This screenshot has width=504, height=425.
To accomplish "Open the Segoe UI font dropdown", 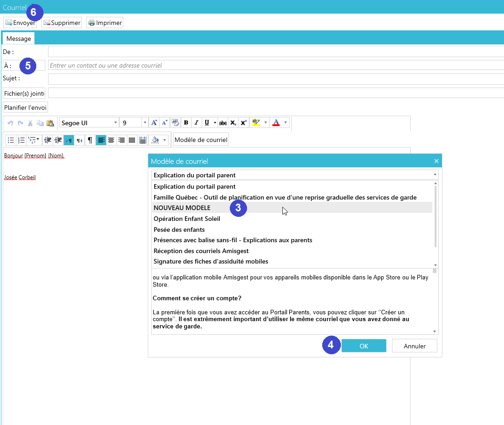I will click(89, 123).
